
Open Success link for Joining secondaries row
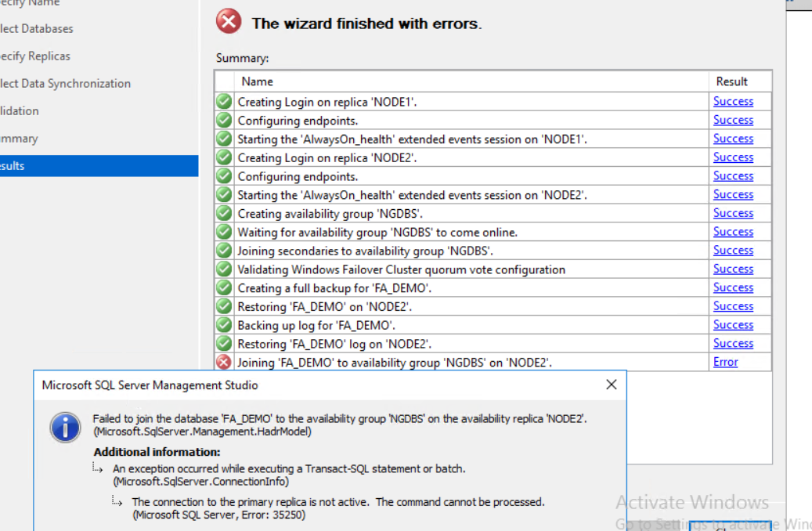pyautogui.click(x=733, y=251)
